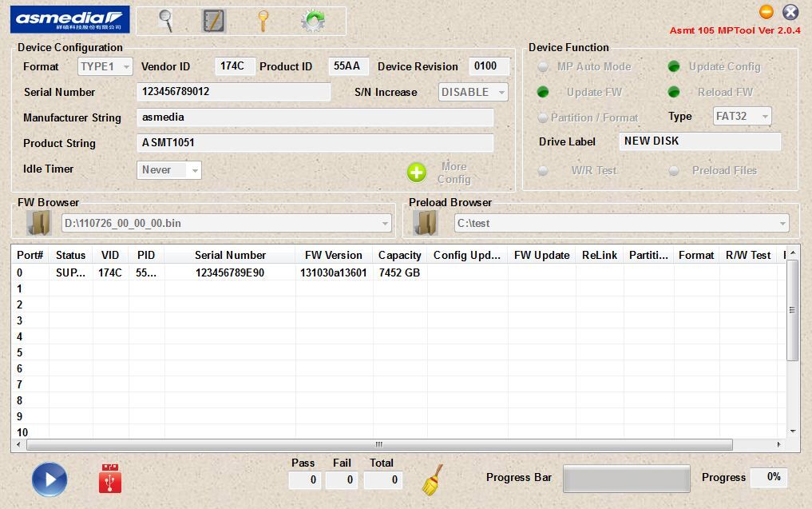Open the Idle Timer Never dropdown

tap(168, 170)
